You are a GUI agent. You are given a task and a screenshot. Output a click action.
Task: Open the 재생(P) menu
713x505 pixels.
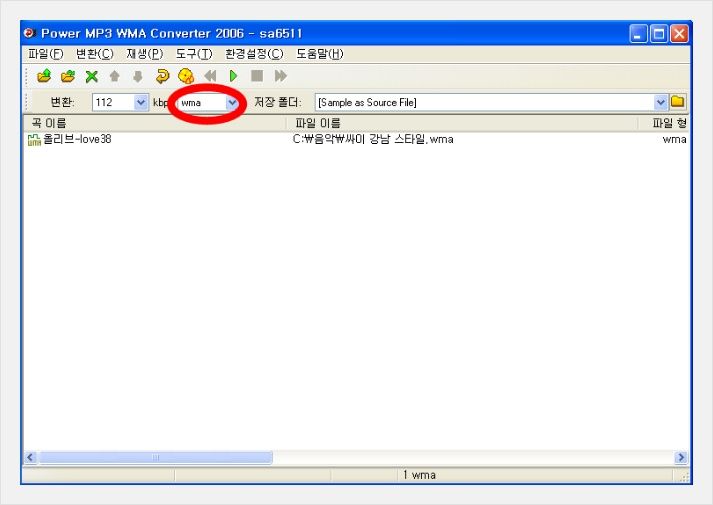point(145,54)
